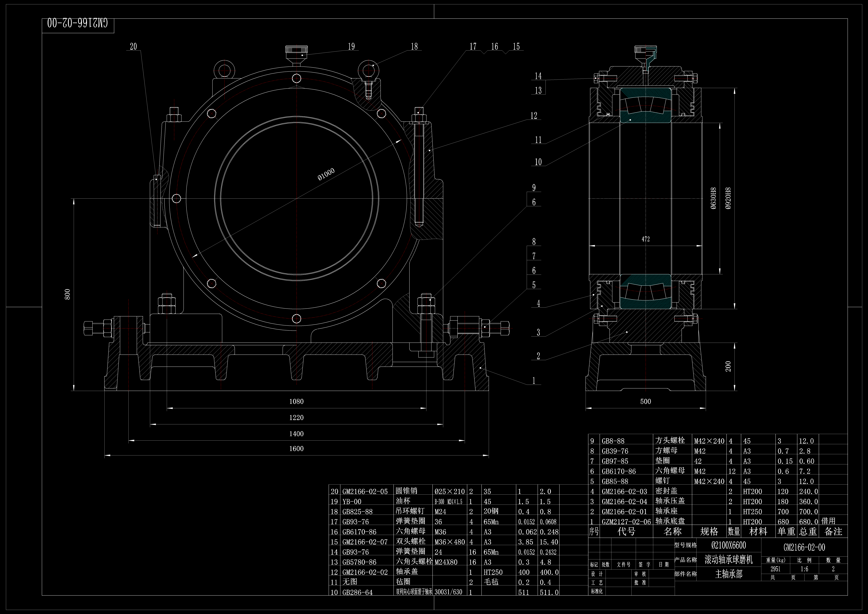The image size is (868, 614).
Task: Click the 轴承座 part name
Action: tap(666, 511)
